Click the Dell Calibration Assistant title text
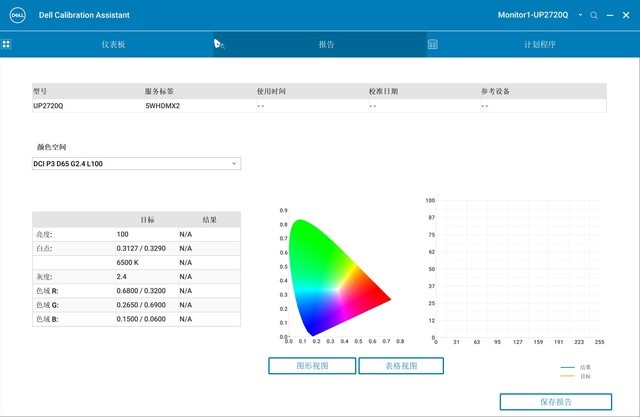 click(84, 15)
